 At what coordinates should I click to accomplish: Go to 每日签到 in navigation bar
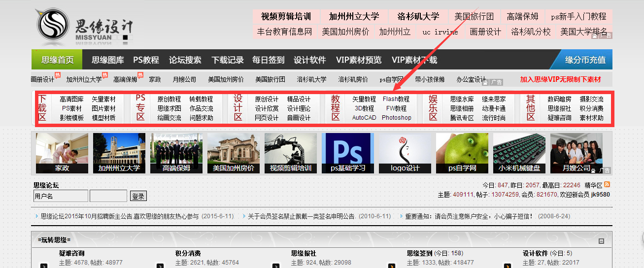click(268, 60)
